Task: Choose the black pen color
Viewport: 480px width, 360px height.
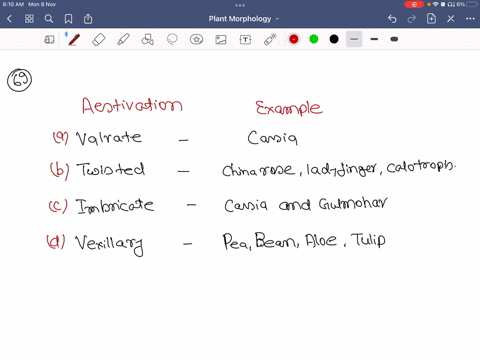Action: coord(334,39)
